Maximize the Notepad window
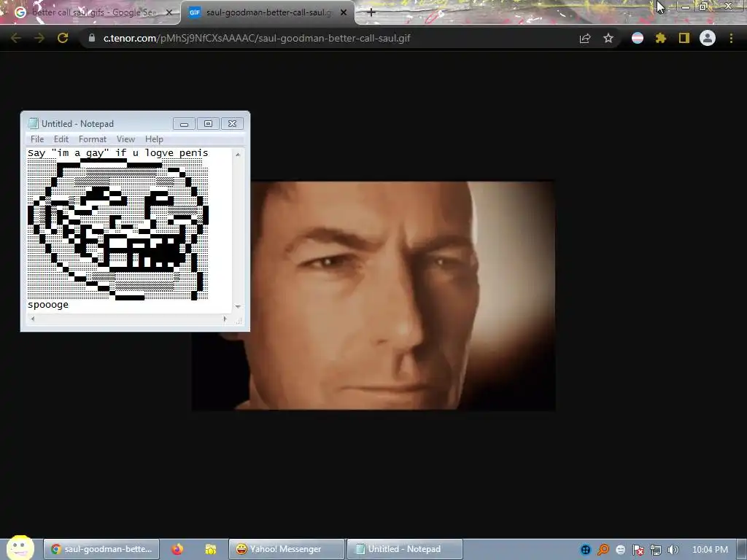Image resolution: width=747 pixels, height=560 pixels. pos(208,124)
